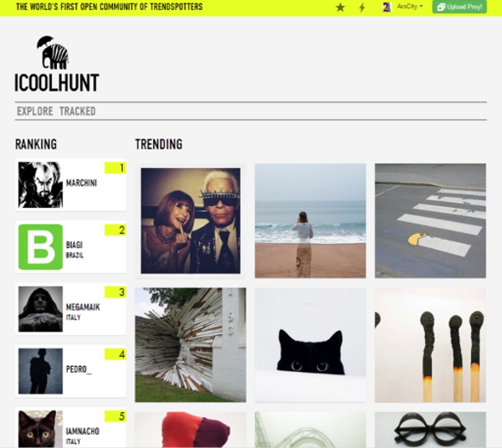Open the black round glasses image
This screenshot has width=502, height=448.
click(430, 430)
